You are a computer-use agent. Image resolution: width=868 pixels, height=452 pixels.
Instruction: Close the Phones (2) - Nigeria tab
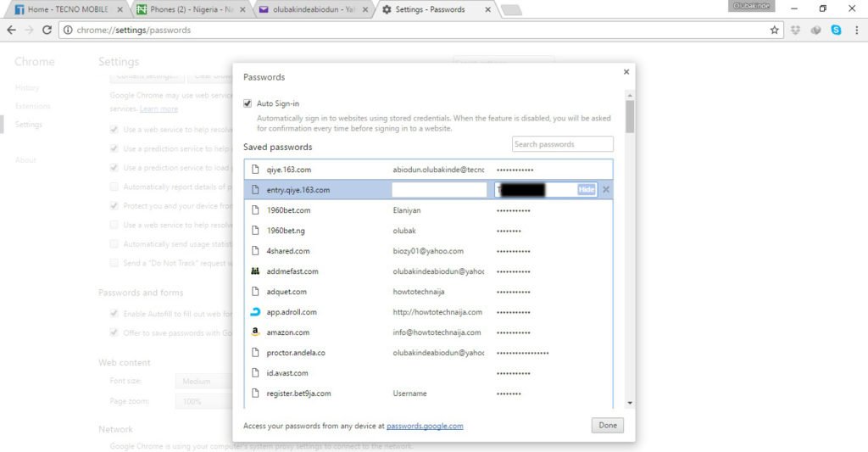point(242,9)
